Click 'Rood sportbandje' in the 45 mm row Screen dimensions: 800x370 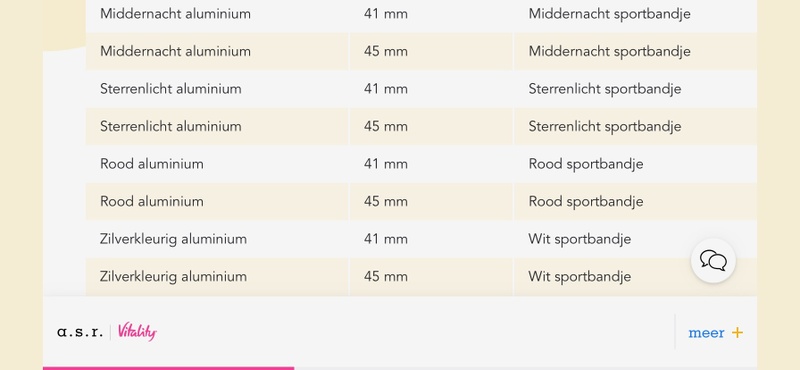tap(586, 202)
